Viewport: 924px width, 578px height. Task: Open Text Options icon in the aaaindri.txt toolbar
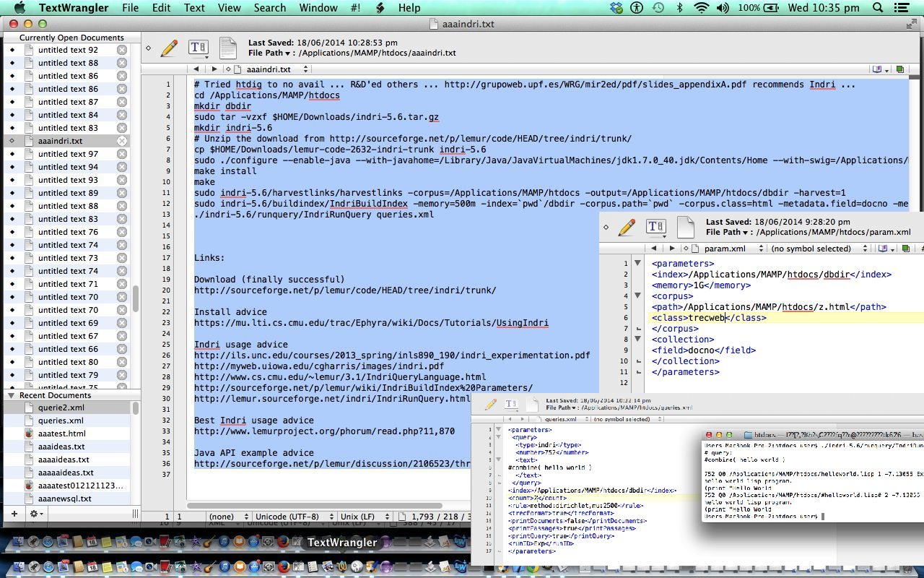(198, 48)
